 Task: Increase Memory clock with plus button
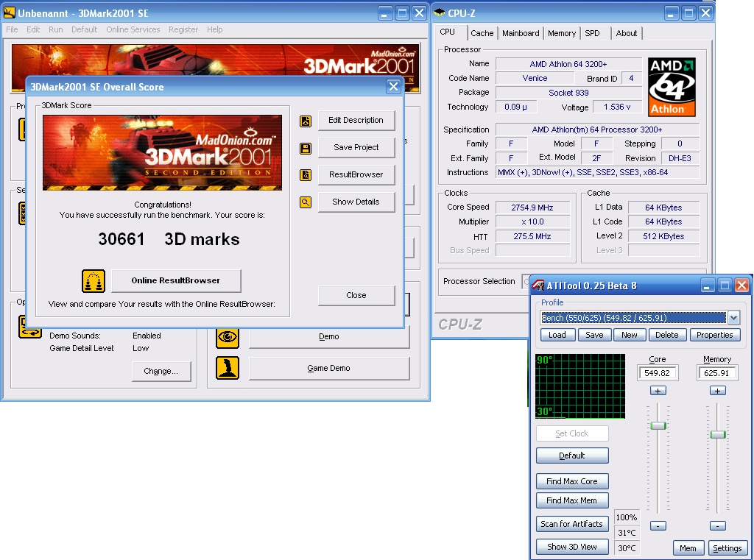tap(717, 391)
